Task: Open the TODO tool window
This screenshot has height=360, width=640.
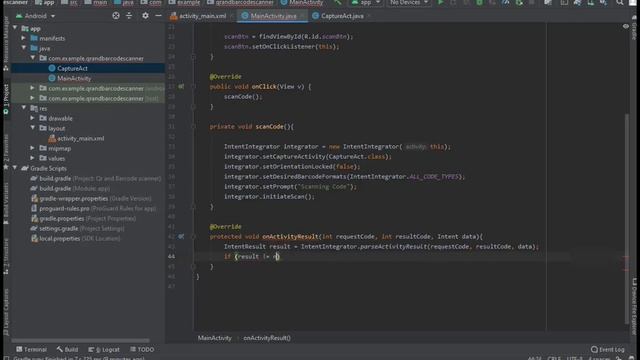Action: point(142,349)
